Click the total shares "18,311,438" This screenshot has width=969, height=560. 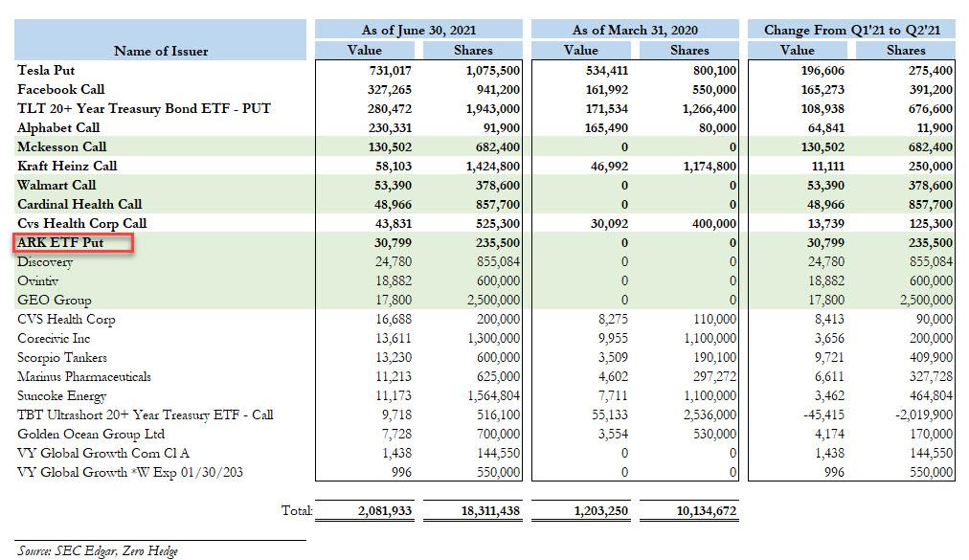[490, 511]
